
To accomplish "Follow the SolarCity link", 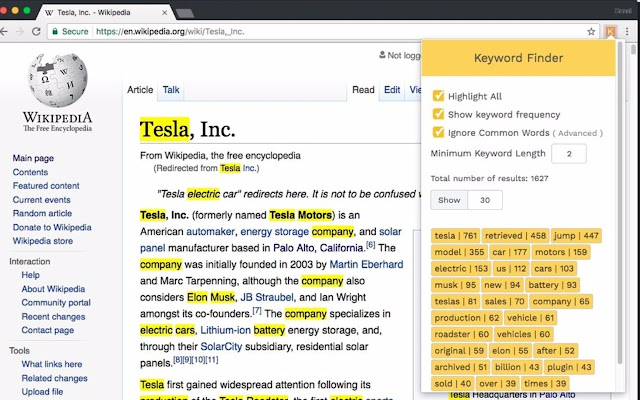I will 221,347.
